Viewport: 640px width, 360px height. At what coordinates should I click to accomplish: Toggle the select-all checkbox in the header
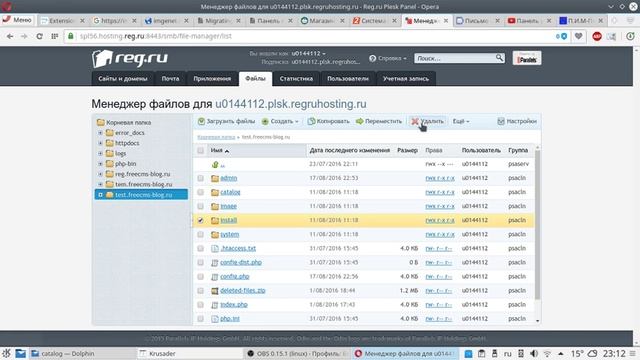coord(200,151)
